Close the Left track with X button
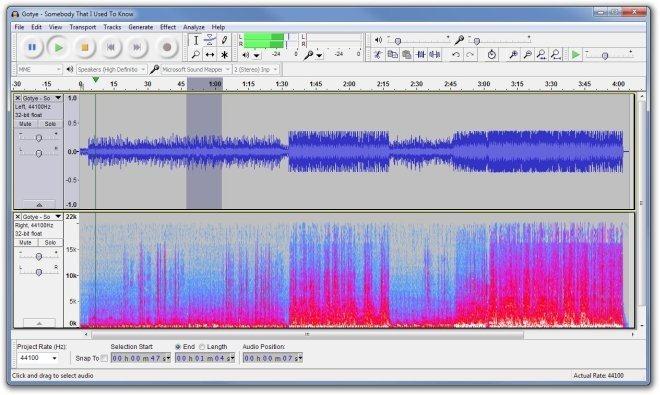This screenshot has width=660, height=395. 18,98
